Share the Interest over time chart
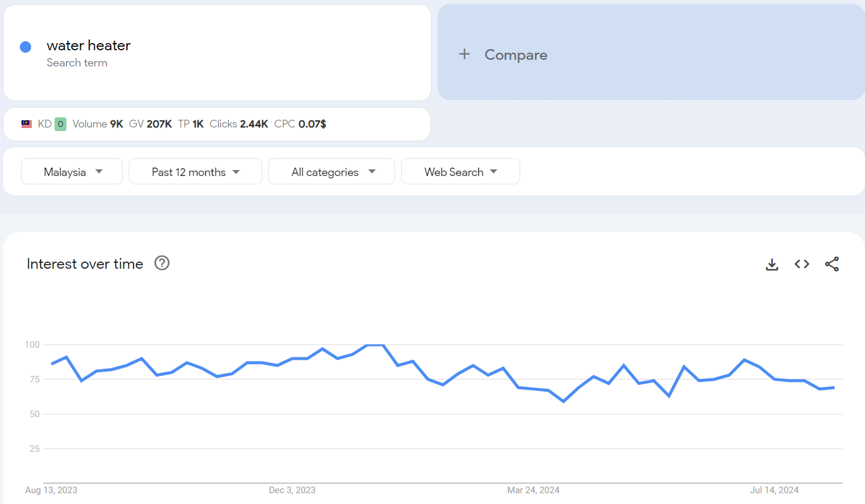 click(831, 264)
